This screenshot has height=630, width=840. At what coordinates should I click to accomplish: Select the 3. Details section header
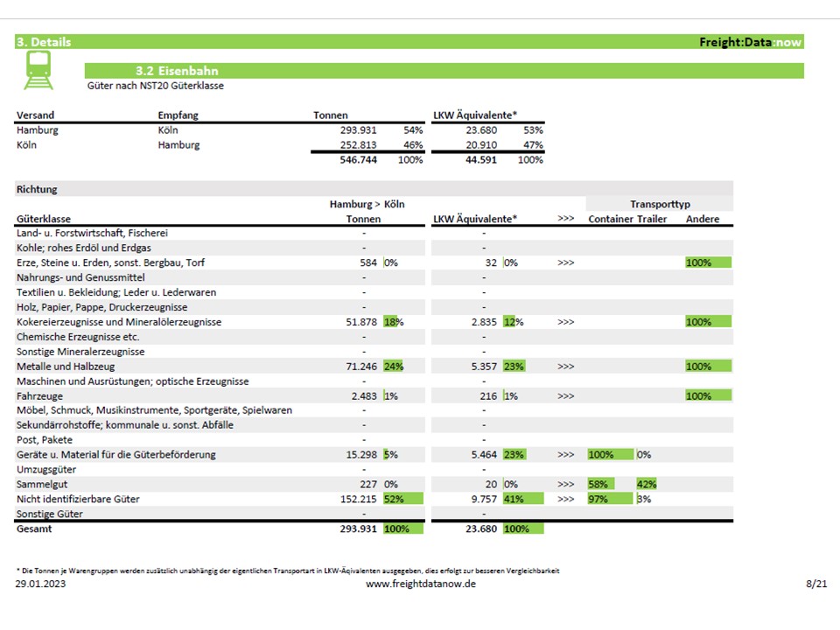click(44, 42)
